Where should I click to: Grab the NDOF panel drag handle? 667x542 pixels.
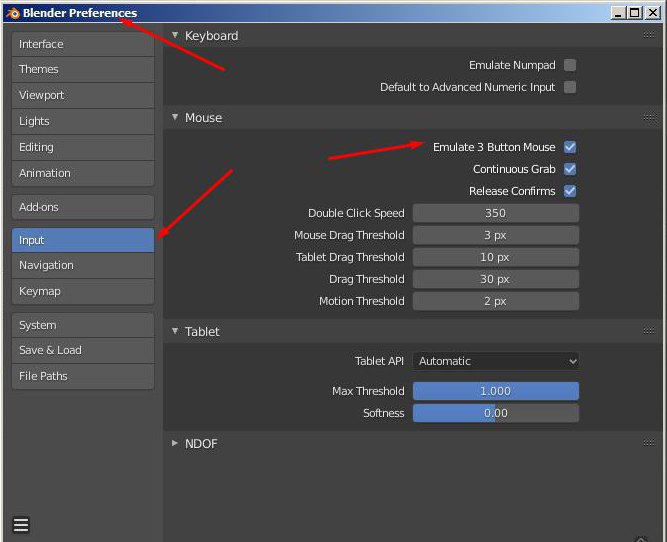tap(649, 443)
